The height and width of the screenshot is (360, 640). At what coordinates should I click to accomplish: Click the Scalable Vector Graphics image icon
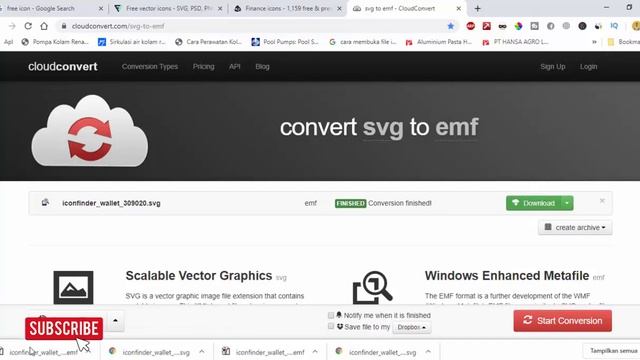pos(73,287)
